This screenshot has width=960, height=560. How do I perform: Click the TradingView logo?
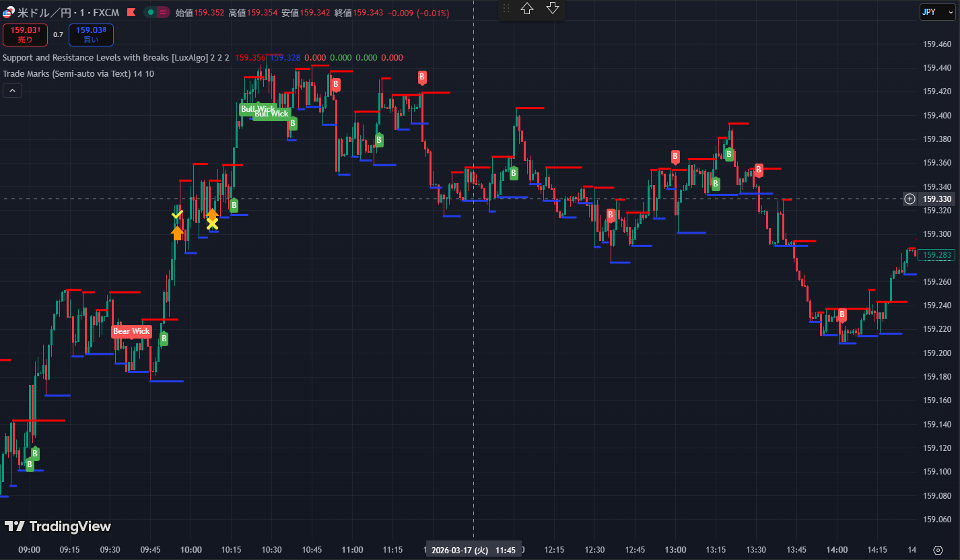(x=57, y=526)
